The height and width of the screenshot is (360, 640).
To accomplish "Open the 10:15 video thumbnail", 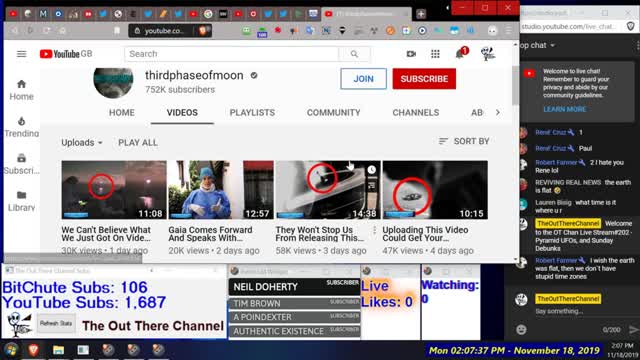I will coord(435,190).
